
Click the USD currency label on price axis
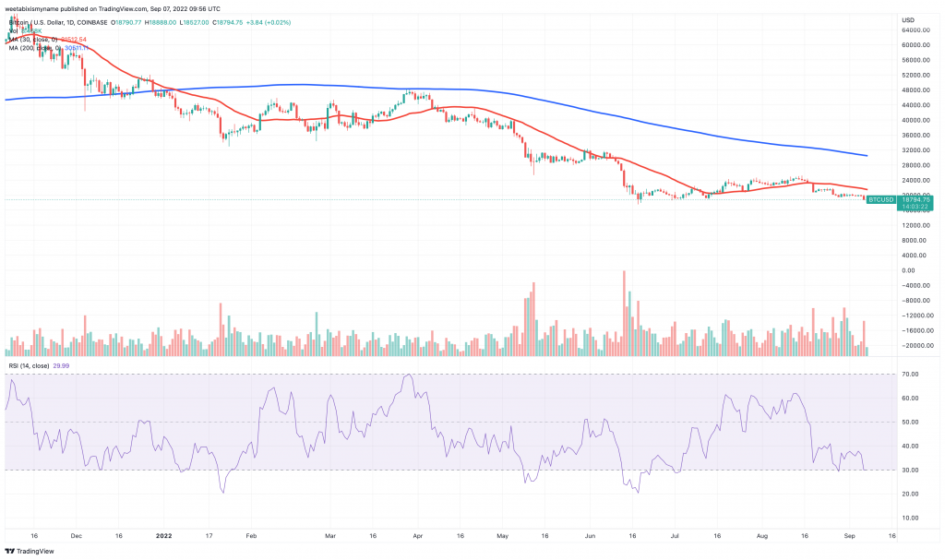point(908,20)
